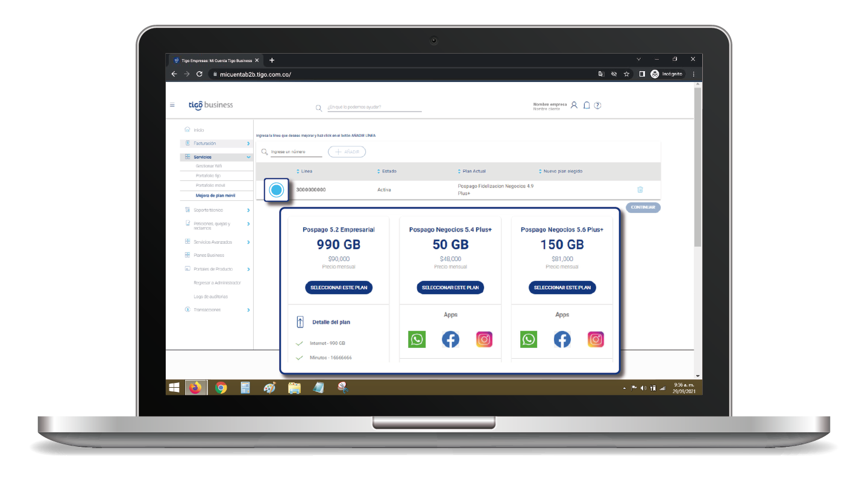868x489 pixels.
Task: Click WhatsApp icon in Pospago Negocios 5.6 Plus+
Action: (529, 339)
